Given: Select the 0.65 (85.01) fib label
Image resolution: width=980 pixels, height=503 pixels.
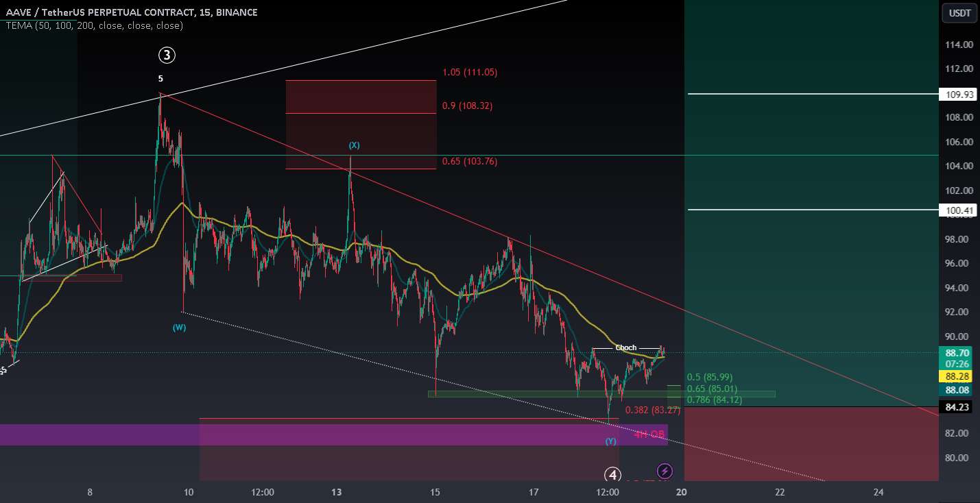Looking at the screenshot, I should (712, 389).
